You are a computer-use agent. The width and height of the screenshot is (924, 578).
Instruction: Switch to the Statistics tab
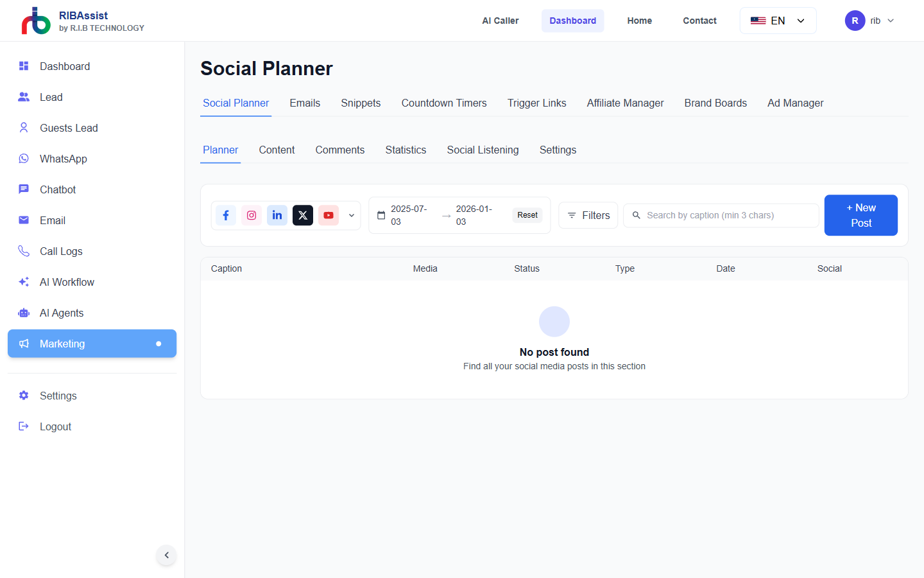(406, 150)
